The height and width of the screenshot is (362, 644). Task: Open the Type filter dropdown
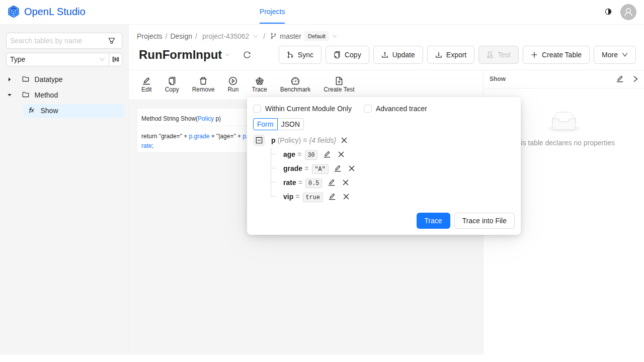(58, 59)
